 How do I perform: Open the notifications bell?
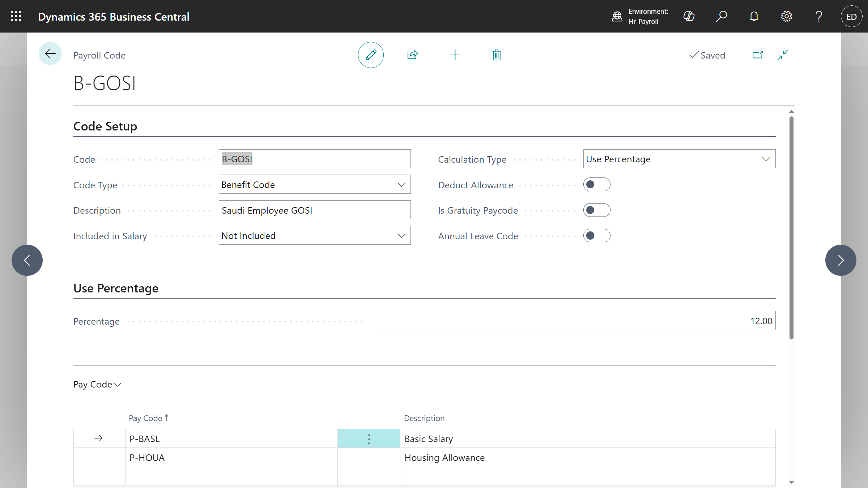[x=754, y=16]
